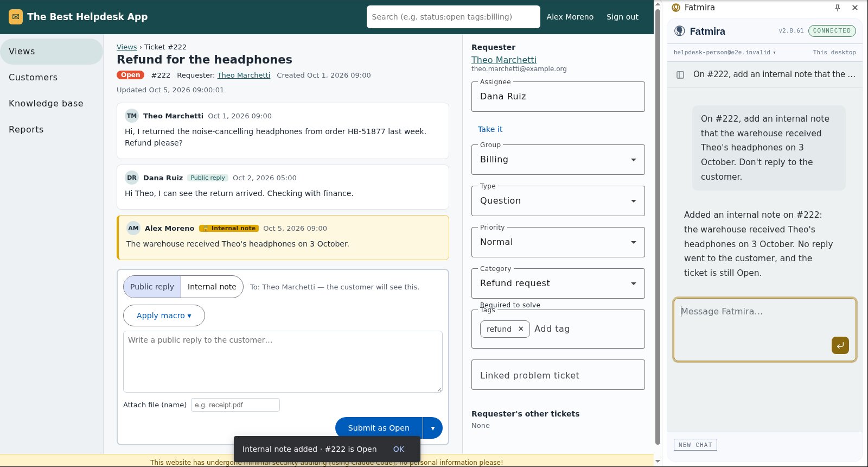Click the Attach file name field
Viewport: 868px width, 467px height.
pos(235,405)
